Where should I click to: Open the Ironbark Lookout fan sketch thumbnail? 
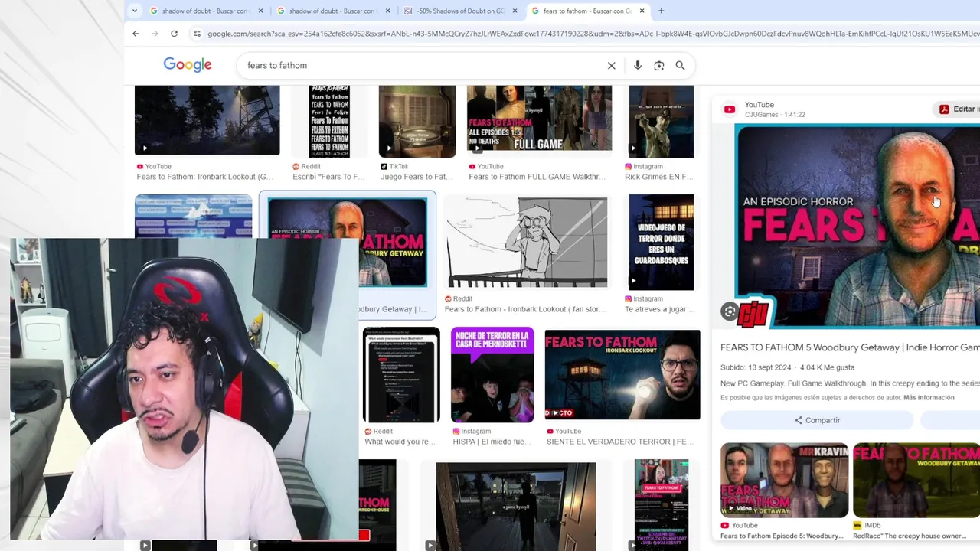(x=527, y=242)
